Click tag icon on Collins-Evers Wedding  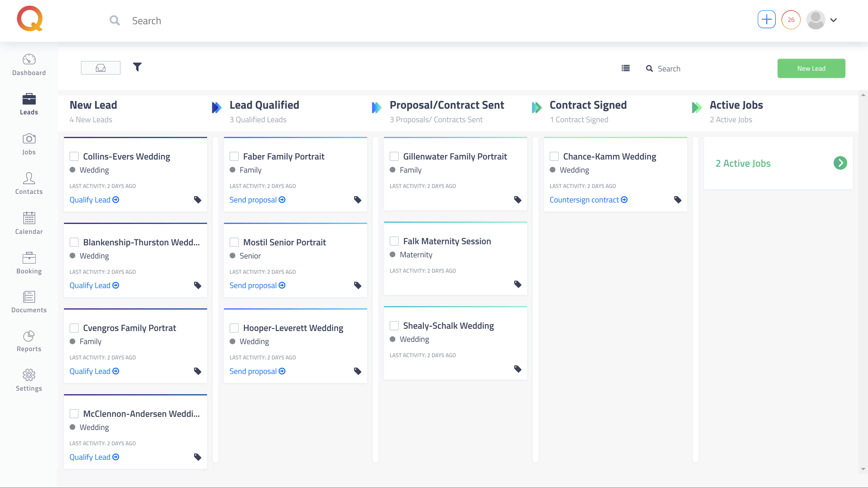[198, 200]
